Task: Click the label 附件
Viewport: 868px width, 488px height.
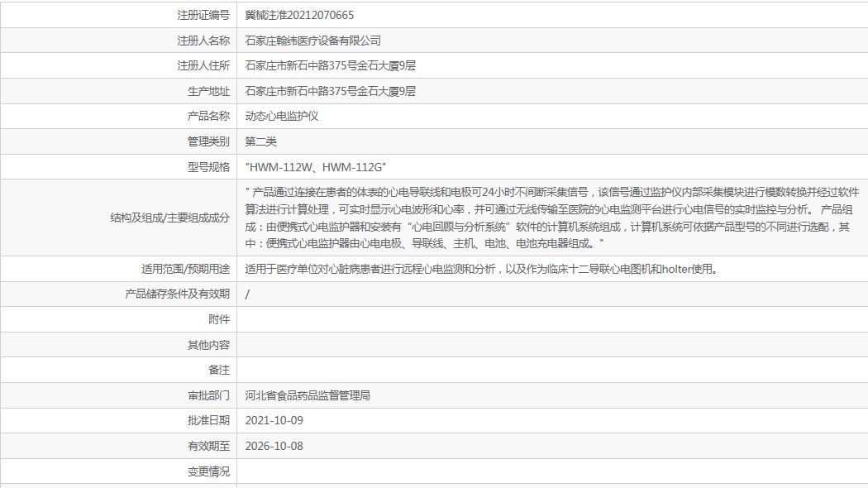Action: 219,319
